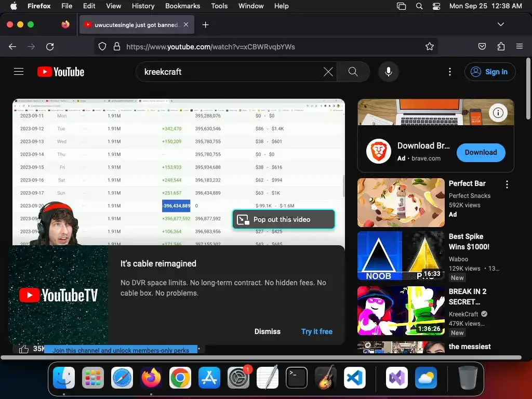
Task: Open a new tab with plus button
Action: click(x=205, y=25)
